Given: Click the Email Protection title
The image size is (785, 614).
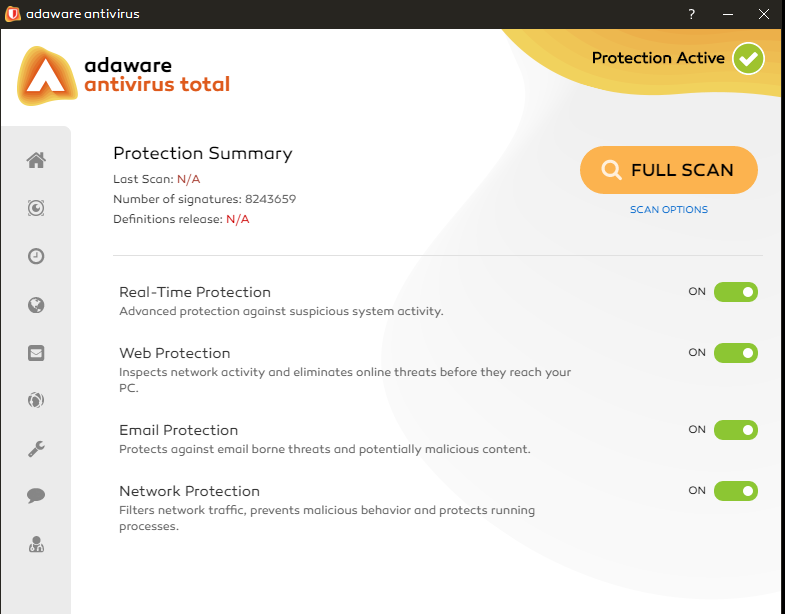Looking at the screenshot, I should 178,430.
